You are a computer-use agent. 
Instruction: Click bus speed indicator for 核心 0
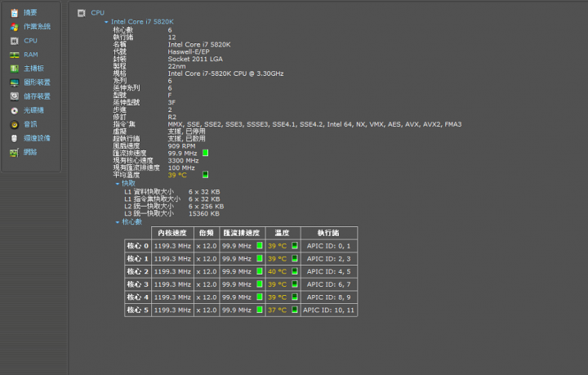click(260, 246)
